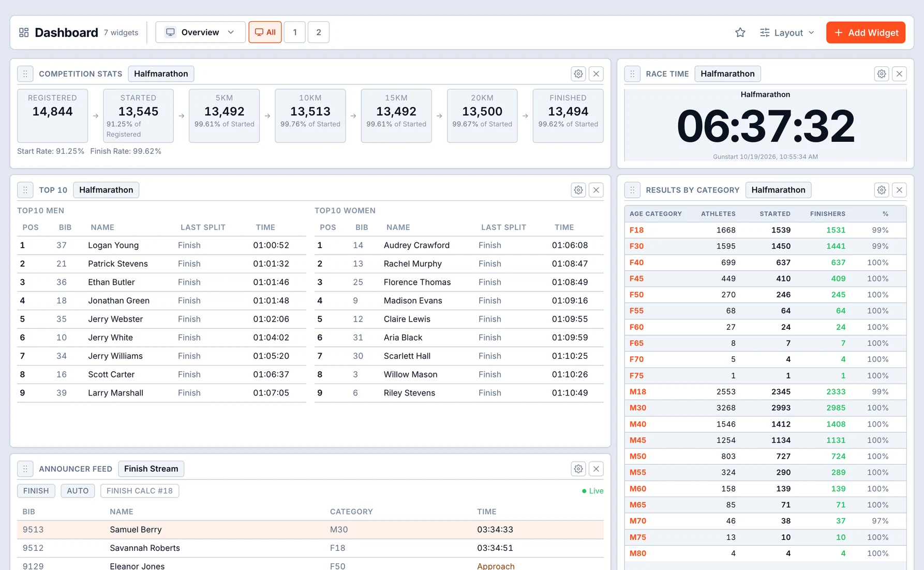Open Race Time widget settings gear
Viewport: 924px width, 570px height.
[x=882, y=74]
